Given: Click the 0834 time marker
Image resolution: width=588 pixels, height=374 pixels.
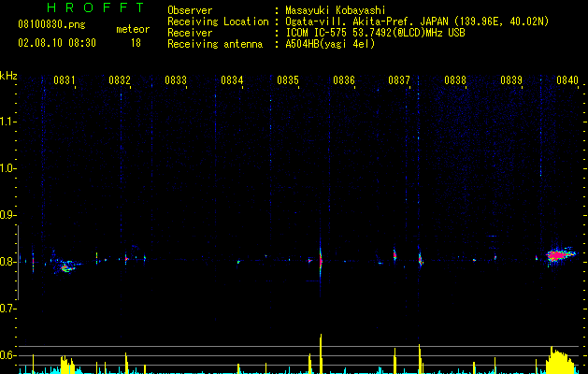Looking at the screenshot, I should (x=232, y=80).
